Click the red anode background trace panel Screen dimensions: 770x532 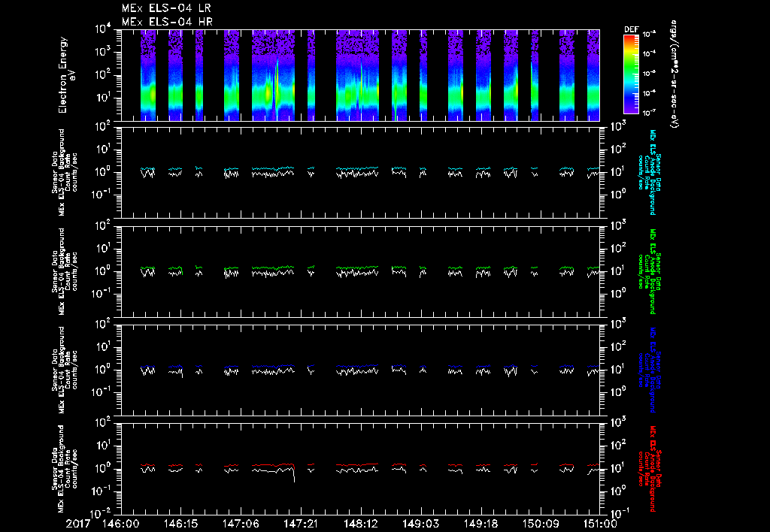(360, 469)
